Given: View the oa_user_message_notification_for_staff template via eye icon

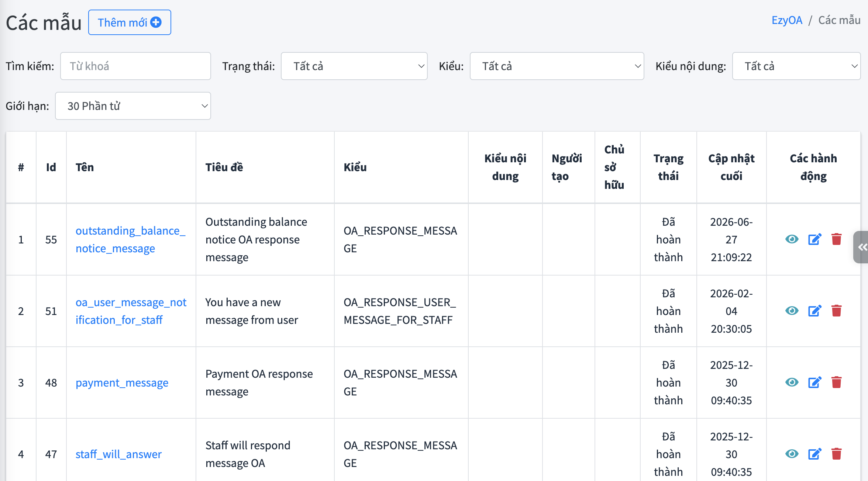Looking at the screenshot, I should click(x=792, y=311).
